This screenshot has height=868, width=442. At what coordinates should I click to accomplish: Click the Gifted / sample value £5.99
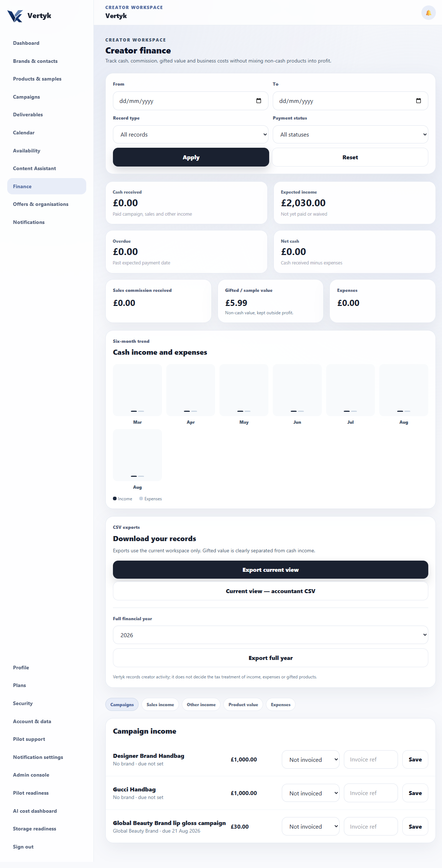[236, 303]
